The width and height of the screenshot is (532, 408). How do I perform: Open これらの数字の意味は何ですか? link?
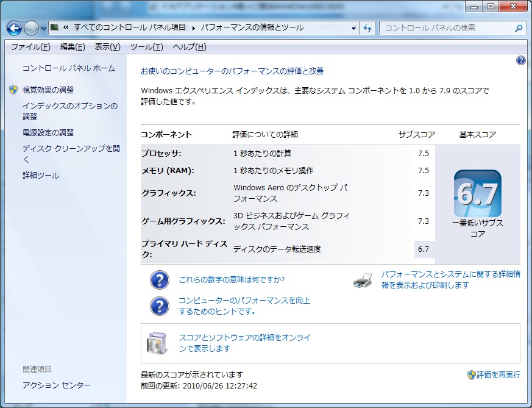coord(232,280)
